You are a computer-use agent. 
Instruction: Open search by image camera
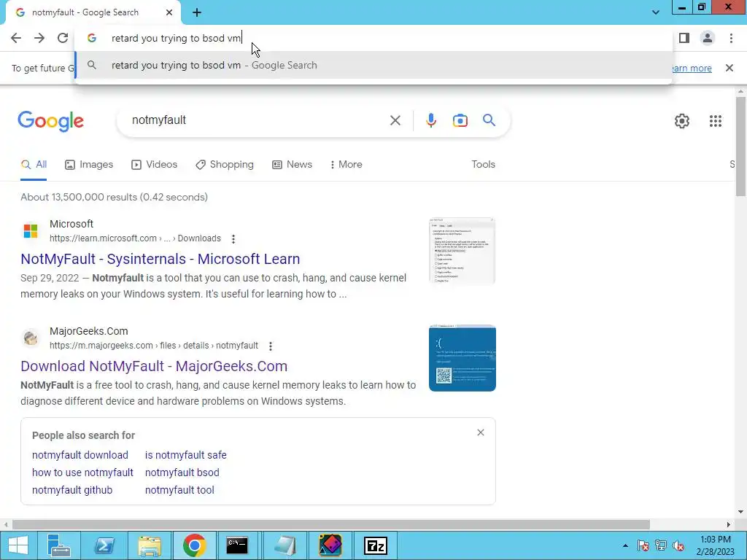pyautogui.click(x=460, y=120)
